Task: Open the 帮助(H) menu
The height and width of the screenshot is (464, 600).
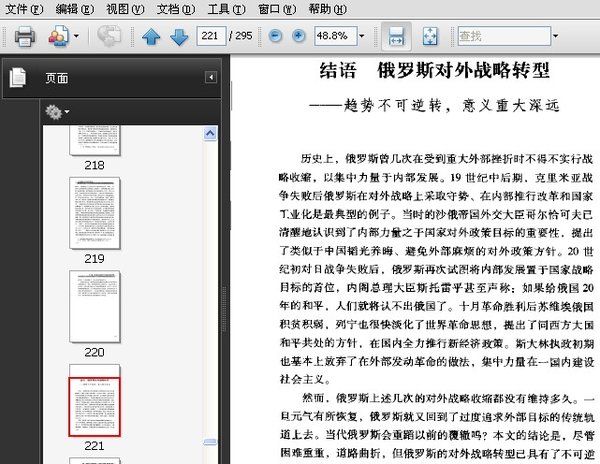Action: pyautogui.click(x=328, y=9)
